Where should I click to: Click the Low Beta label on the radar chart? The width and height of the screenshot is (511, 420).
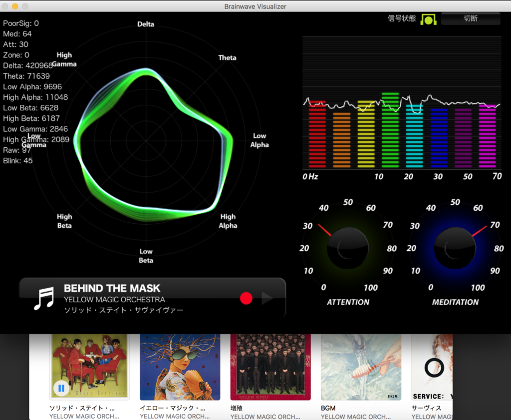(146, 256)
